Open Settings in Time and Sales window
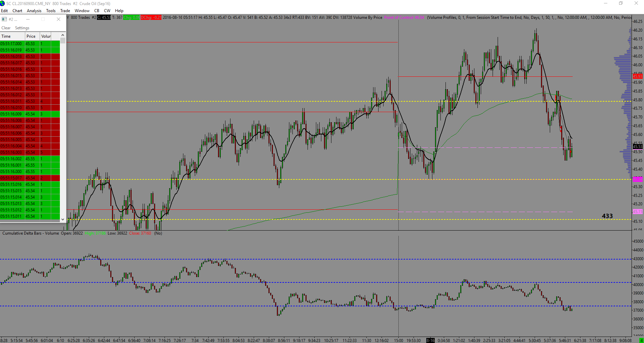 [x=22, y=28]
